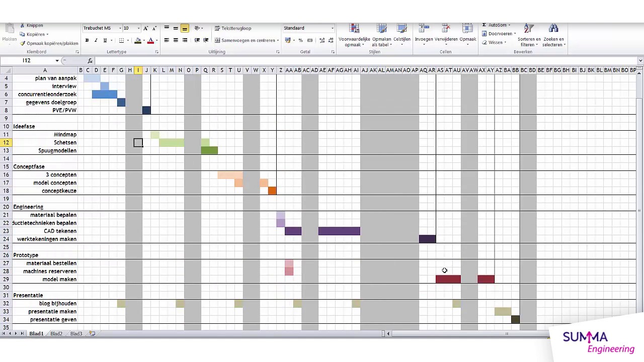Image resolution: width=644 pixels, height=362 pixels.
Task: Click the borders icon in Lettertype group
Action: point(121,40)
